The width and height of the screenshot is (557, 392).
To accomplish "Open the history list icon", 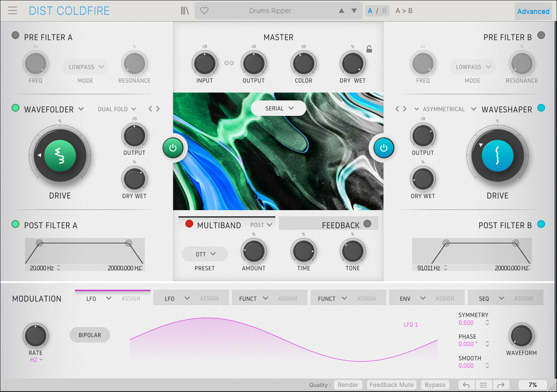I will [483, 385].
